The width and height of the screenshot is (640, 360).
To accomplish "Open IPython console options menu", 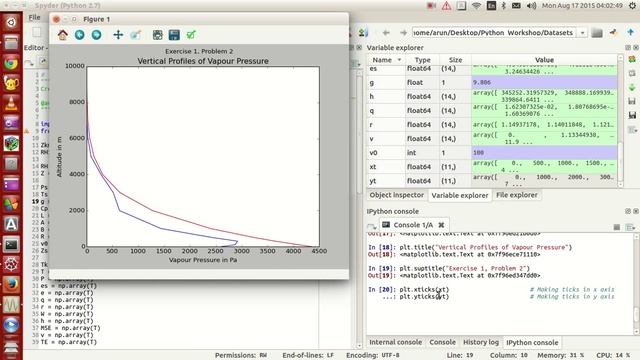I will (x=630, y=227).
